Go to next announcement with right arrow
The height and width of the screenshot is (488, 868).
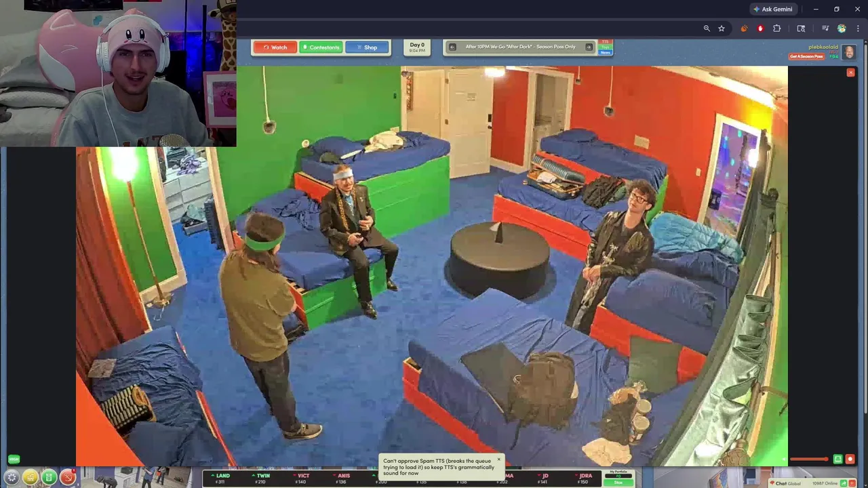click(x=589, y=47)
